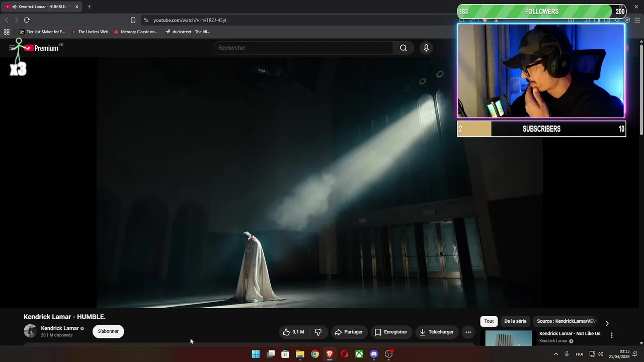
Task: Focus the Rechercher search field
Action: [x=303, y=48]
